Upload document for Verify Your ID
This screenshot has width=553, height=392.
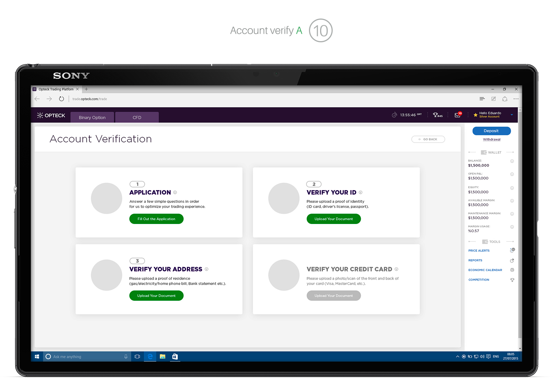334,219
